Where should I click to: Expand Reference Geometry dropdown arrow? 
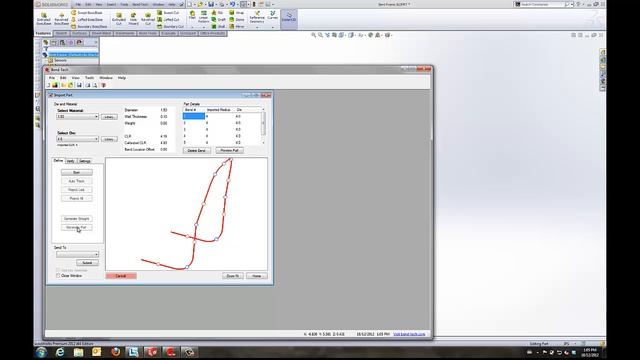257,27
